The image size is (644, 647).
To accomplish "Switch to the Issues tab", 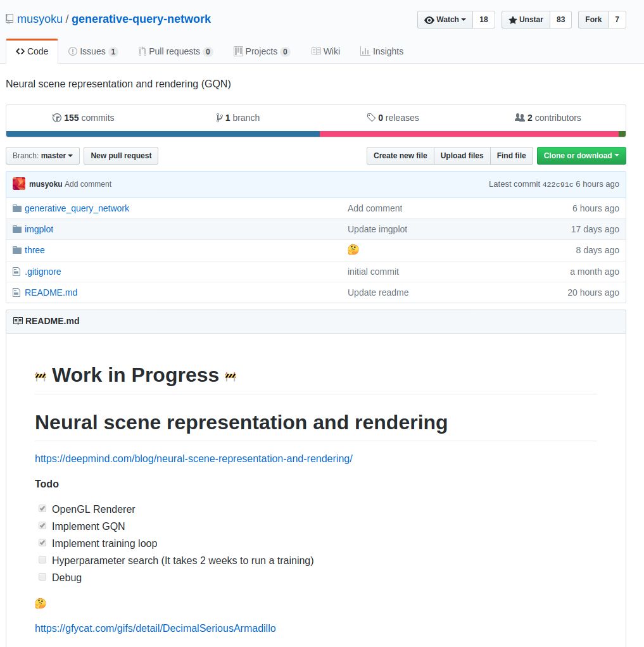I will pyautogui.click(x=92, y=51).
